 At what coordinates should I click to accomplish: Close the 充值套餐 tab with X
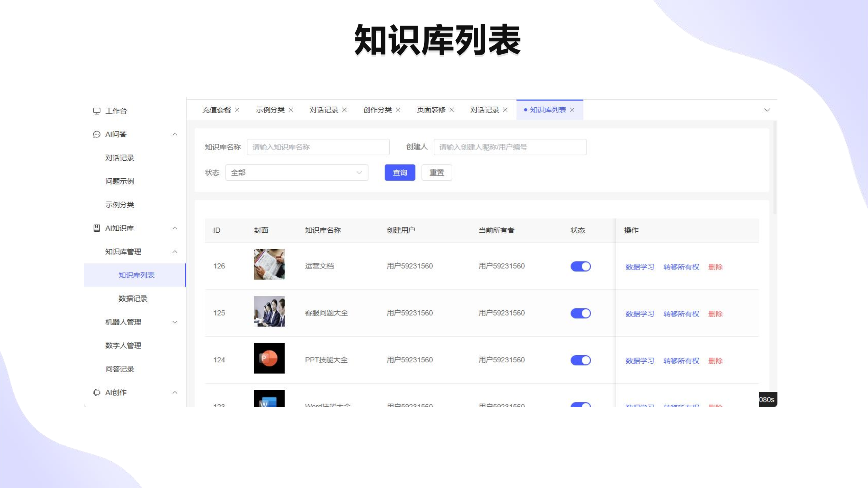(x=237, y=110)
